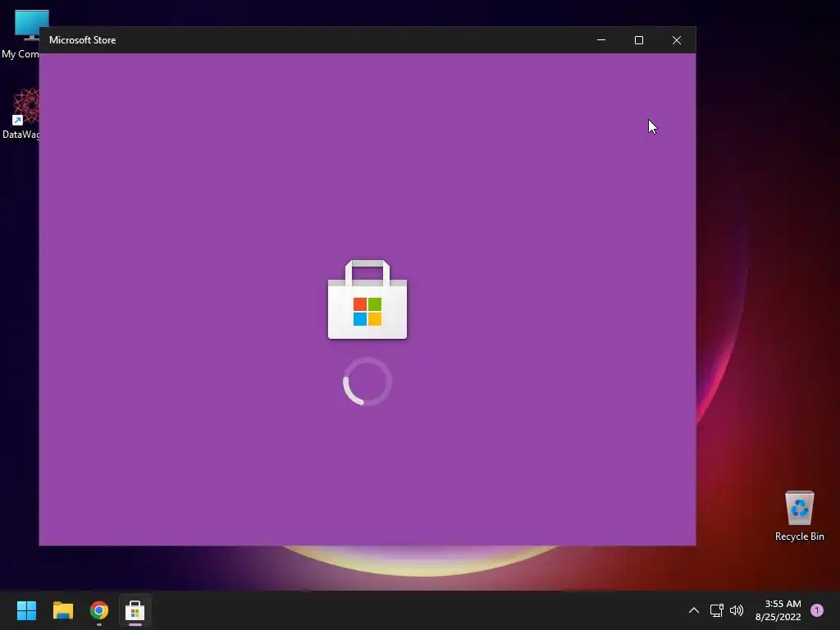Select the DataWag desktop shortcut
The image size is (840, 630).
[21, 113]
